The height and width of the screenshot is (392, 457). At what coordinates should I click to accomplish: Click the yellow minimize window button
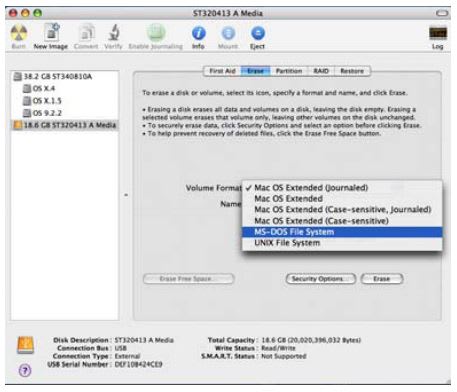click(25, 13)
